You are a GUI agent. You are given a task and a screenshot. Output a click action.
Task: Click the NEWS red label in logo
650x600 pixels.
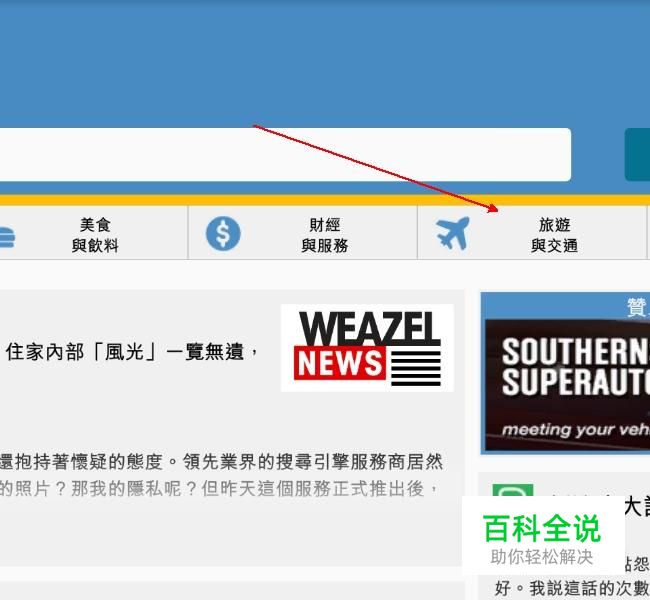tap(340, 363)
